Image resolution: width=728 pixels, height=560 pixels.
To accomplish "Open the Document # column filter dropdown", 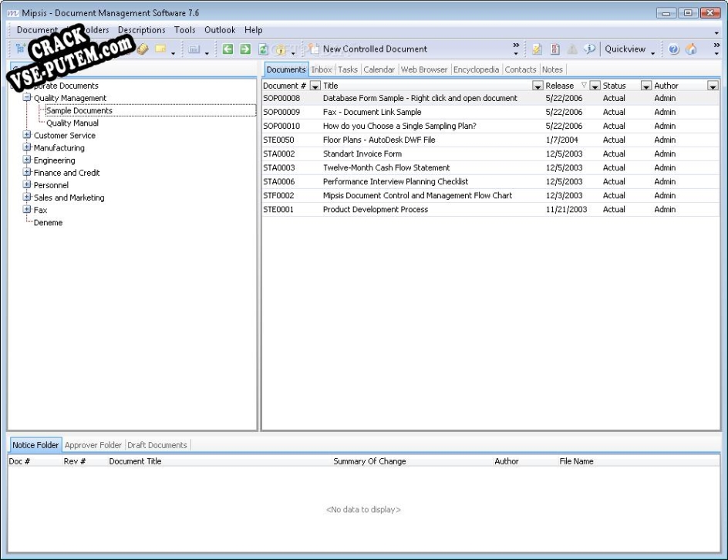I will [315, 86].
